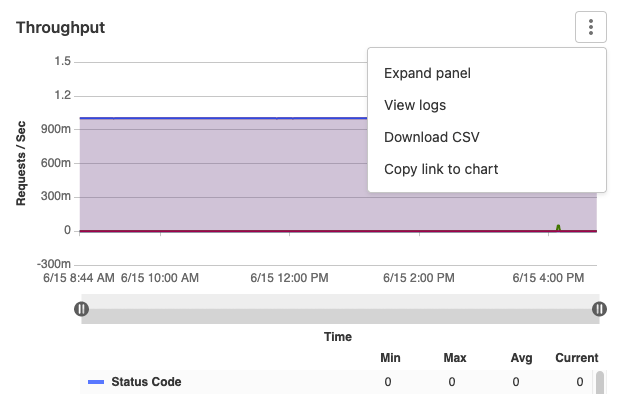
Task: Click the Throughput panel title
Action: point(60,27)
